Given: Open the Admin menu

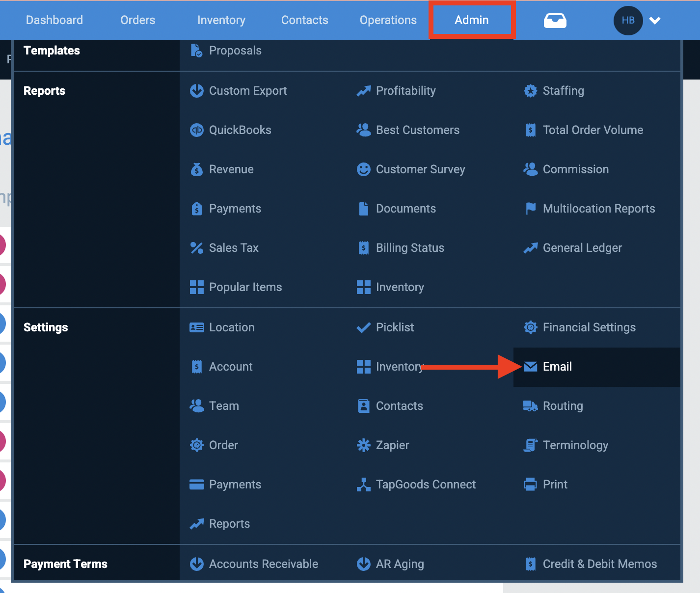Looking at the screenshot, I should point(472,20).
